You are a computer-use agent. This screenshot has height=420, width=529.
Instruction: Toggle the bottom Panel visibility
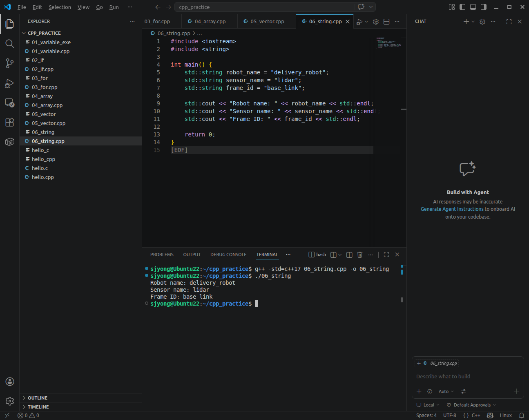(473, 7)
